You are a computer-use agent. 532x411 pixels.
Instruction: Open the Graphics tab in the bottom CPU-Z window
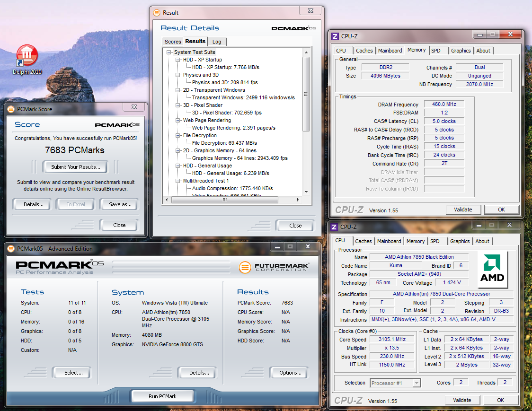coord(460,242)
